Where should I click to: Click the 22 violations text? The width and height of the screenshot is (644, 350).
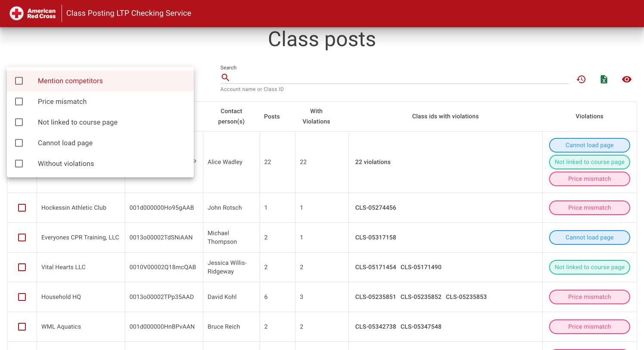coord(373,162)
